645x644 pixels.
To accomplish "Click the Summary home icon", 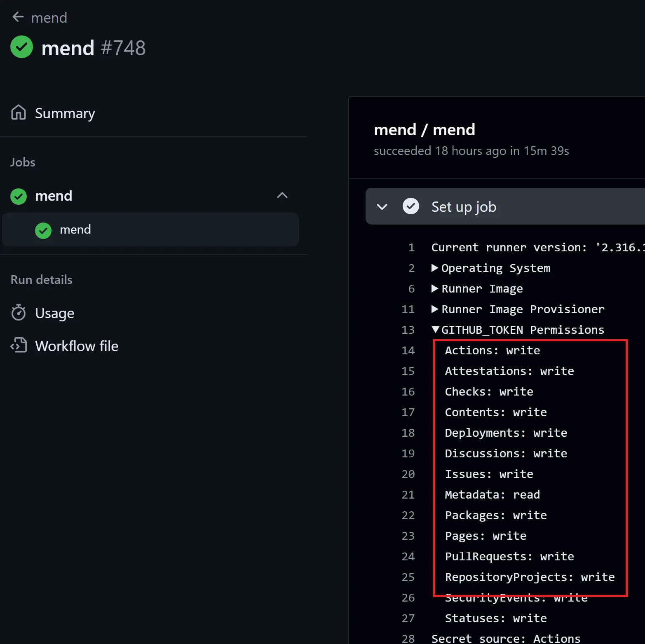I will coord(19,112).
